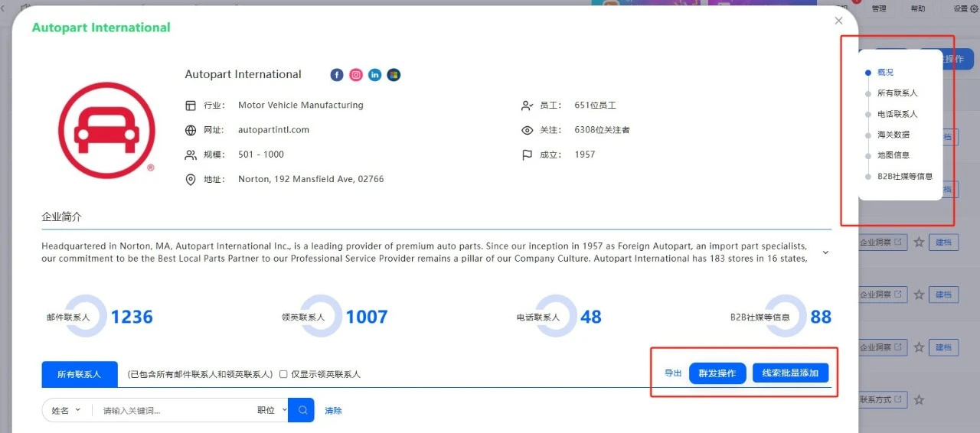This screenshot has width=980, height=433.
Task: Open the company's Instagram icon
Action: [356, 75]
